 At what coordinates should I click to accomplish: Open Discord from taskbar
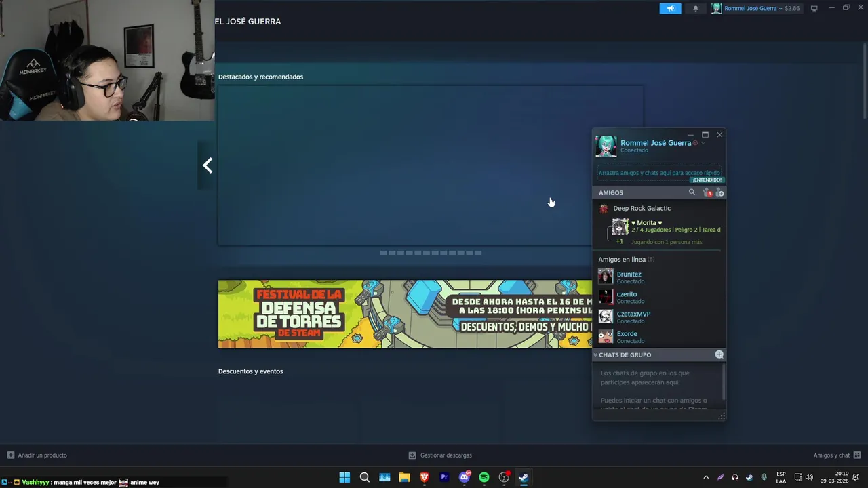[x=465, y=477]
